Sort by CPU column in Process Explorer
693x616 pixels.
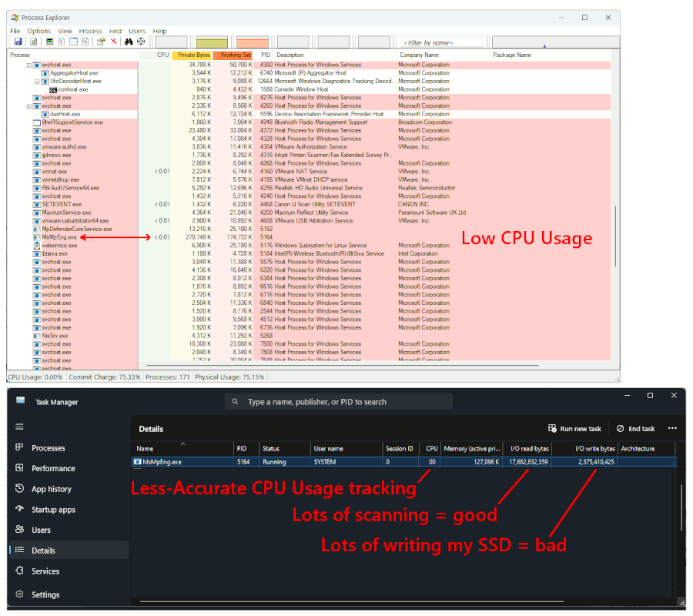click(x=155, y=55)
